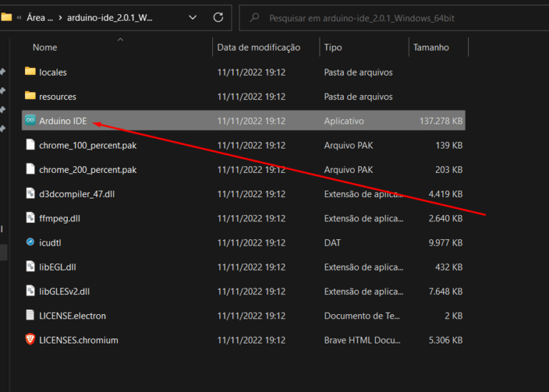The height and width of the screenshot is (392, 549).
Task: Click the LICENSES.chromium Brave icon
Action: pyautogui.click(x=30, y=340)
